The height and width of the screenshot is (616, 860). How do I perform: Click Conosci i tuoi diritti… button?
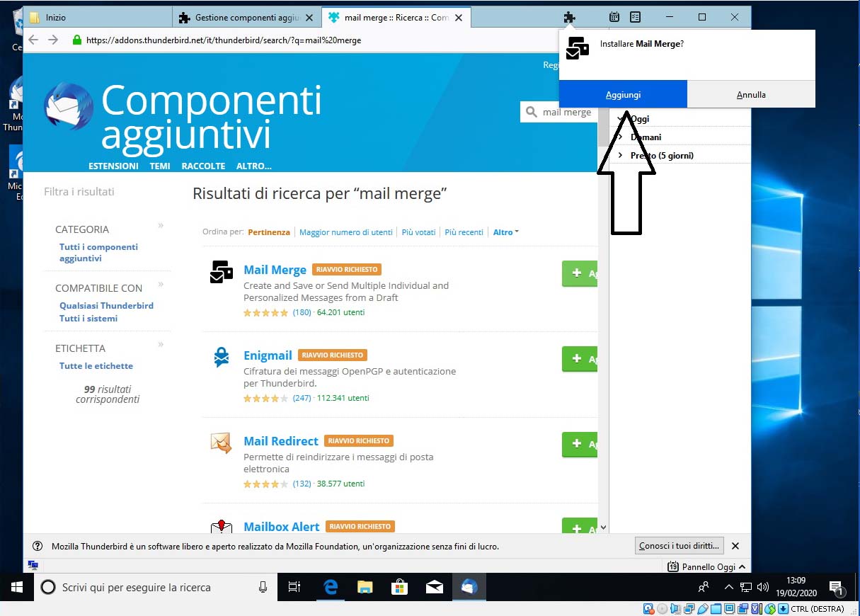coord(680,546)
